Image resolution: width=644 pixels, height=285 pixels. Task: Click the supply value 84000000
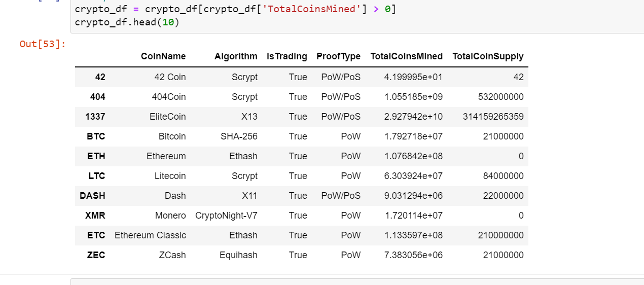503,176
